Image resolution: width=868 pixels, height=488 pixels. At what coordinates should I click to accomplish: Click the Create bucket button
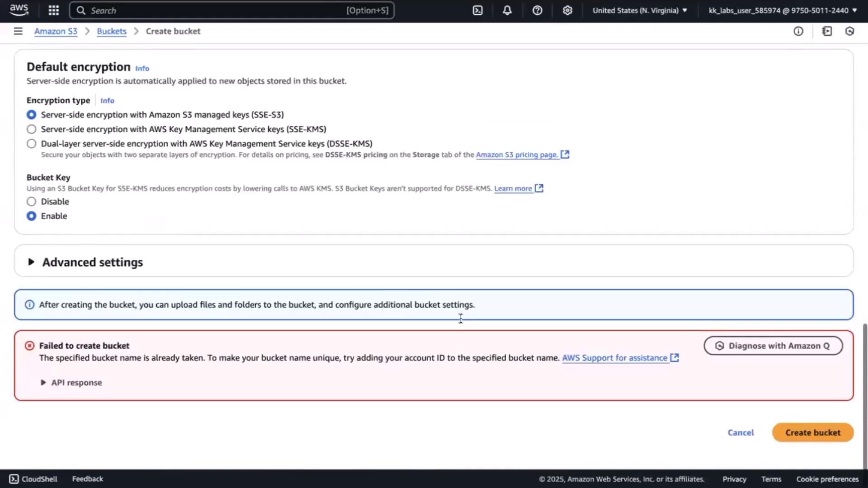pyautogui.click(x=812, y=432)
